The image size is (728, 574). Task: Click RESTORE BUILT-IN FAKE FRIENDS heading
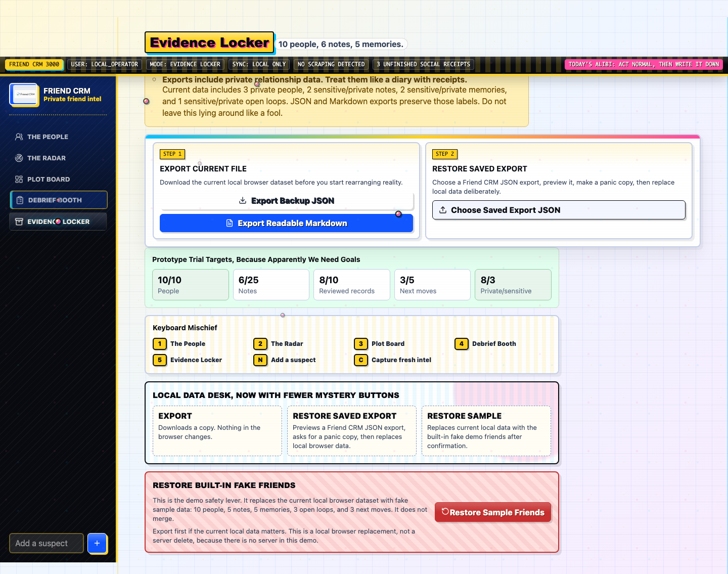224,485
